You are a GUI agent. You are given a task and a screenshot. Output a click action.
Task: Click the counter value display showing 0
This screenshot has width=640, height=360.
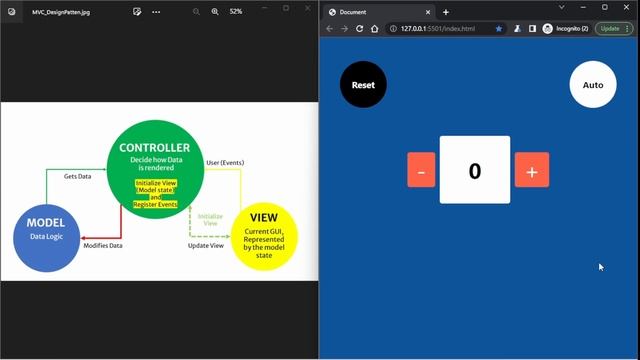(x=475, y=170)
